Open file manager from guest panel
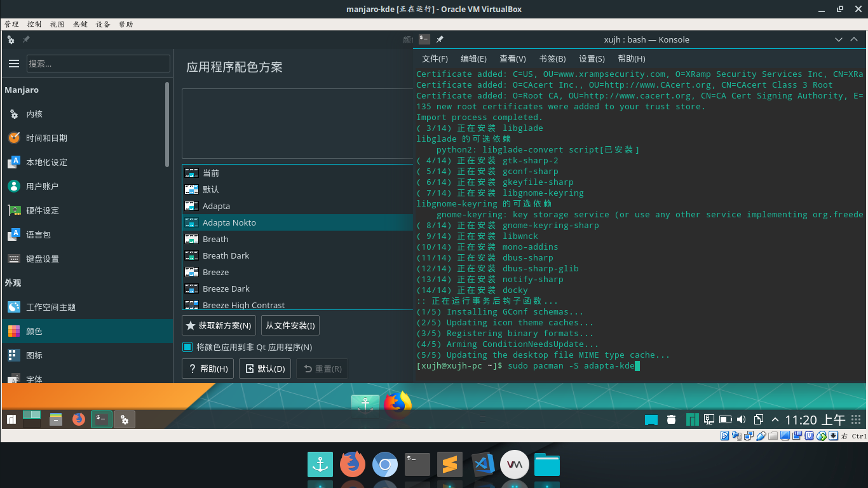Screen dimensions: 868x488 [56, 419]
